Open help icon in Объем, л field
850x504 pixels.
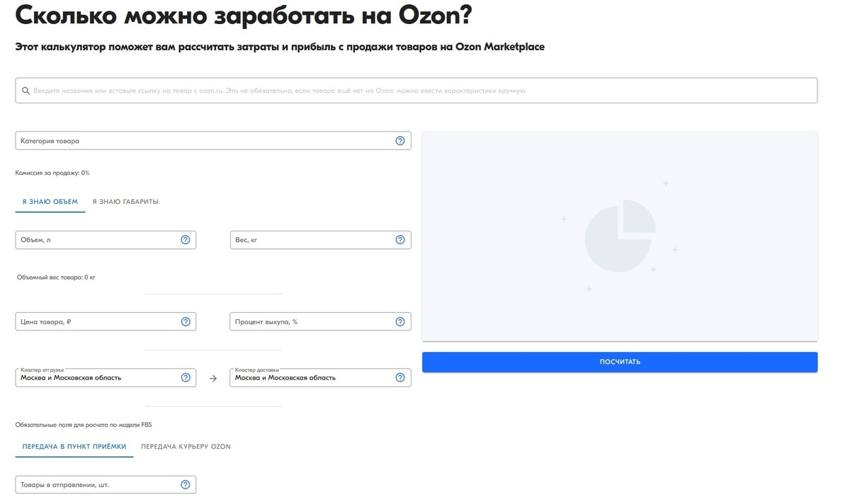[186, 240]
